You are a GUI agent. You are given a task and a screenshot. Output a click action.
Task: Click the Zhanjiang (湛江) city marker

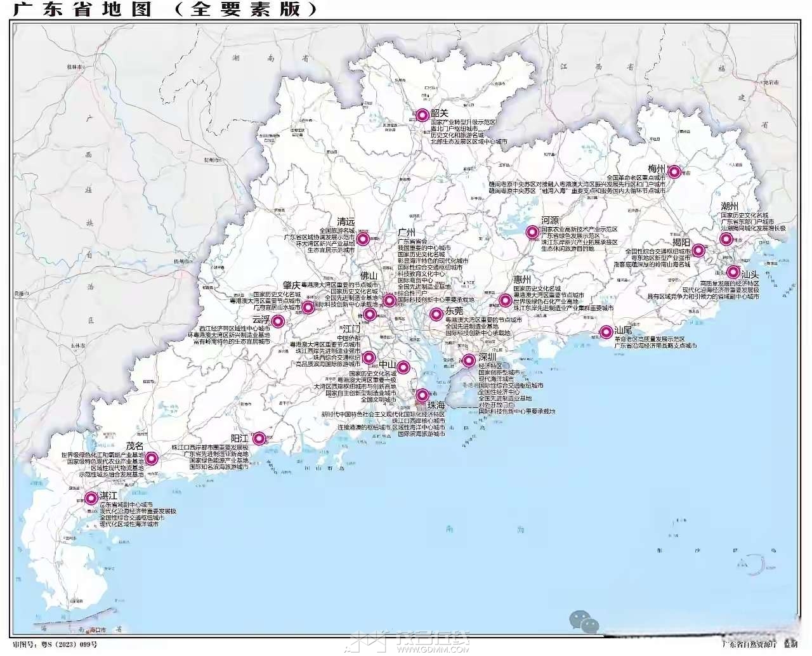(x=91, y=498)
